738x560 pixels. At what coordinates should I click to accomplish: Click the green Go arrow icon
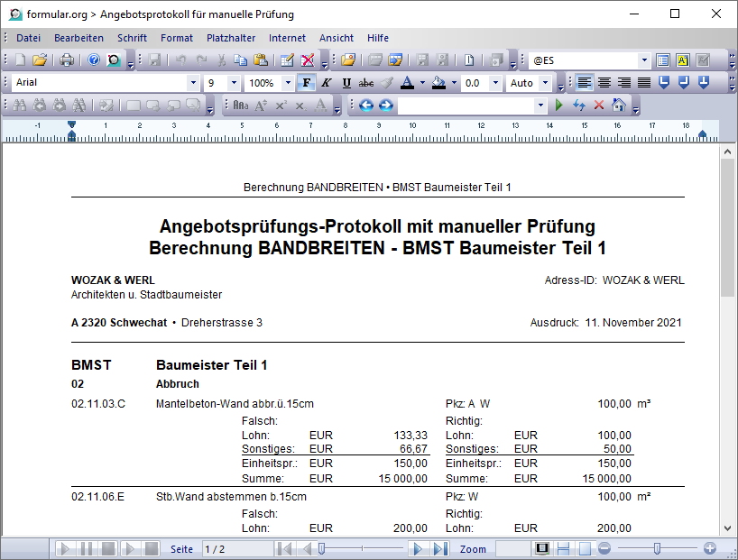pos(559,106)
